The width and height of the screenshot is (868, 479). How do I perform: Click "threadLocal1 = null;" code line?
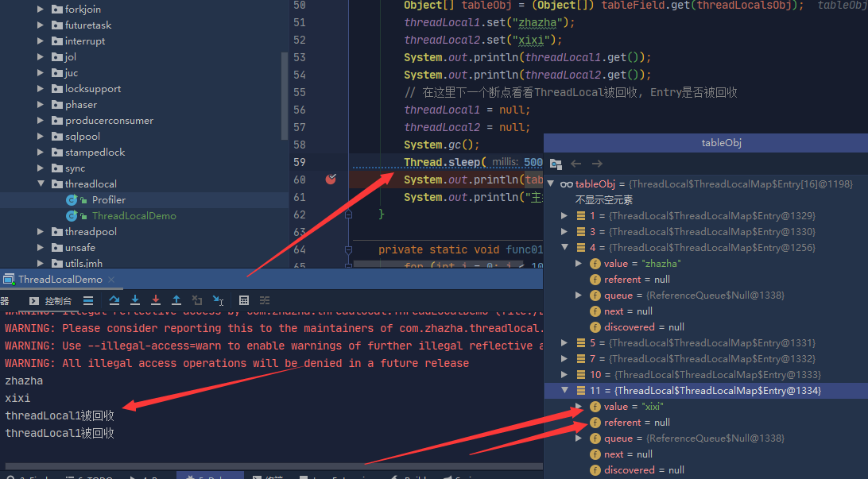467,110
